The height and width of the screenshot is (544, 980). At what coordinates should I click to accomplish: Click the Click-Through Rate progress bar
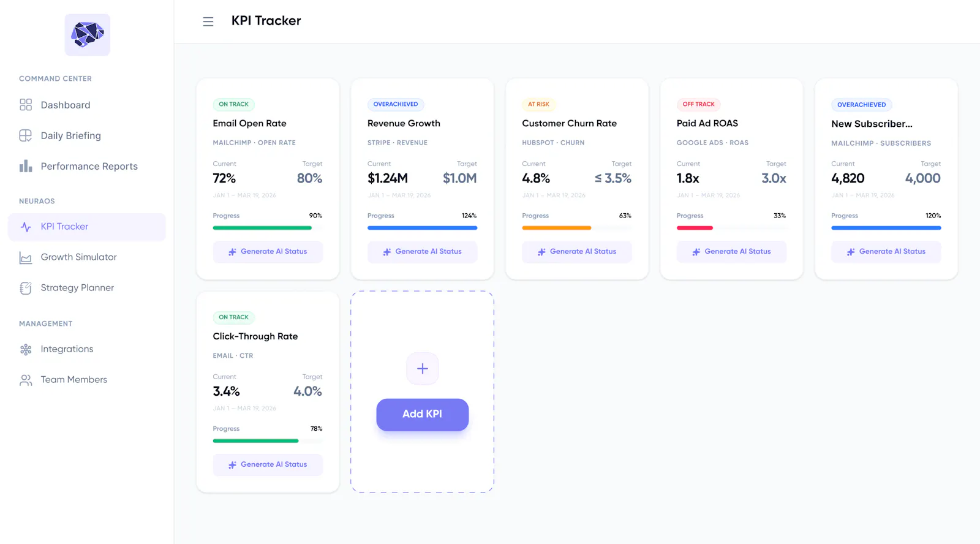pos(268,441)
